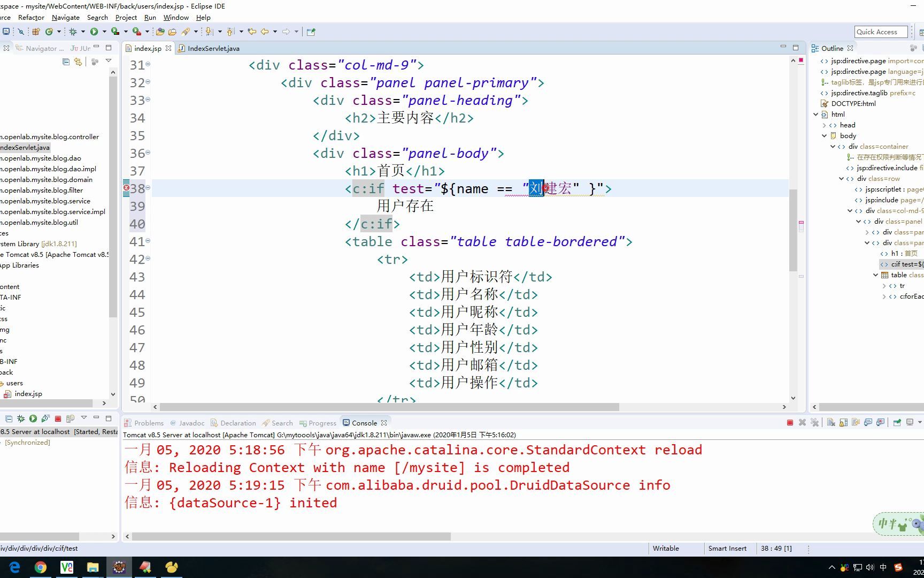The width and height of the screenshot is (924, 578).
Task: Click the Word Wrap console icon
Action: pos(856,423)
